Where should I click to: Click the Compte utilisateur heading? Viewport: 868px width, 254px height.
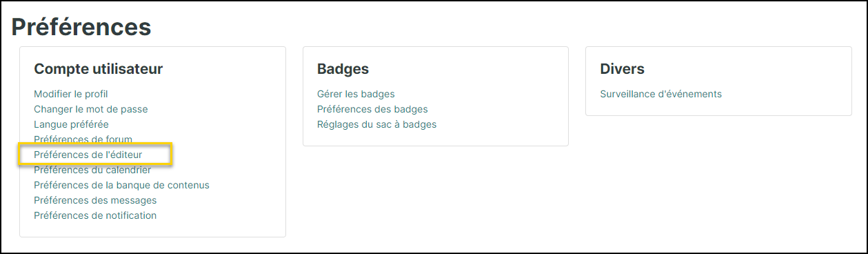99,69
